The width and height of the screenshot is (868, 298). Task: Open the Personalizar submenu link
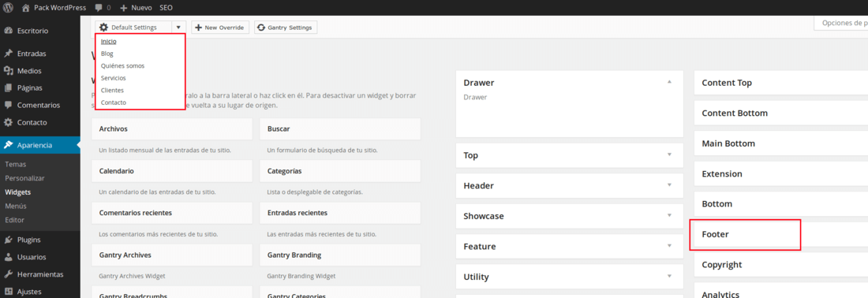[25, 178]
